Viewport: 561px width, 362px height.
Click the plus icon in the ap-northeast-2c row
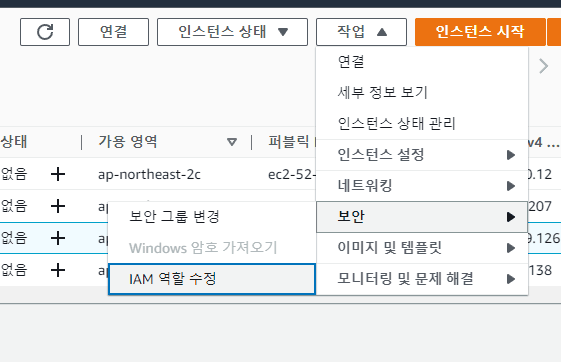click(x=58, y=175)
